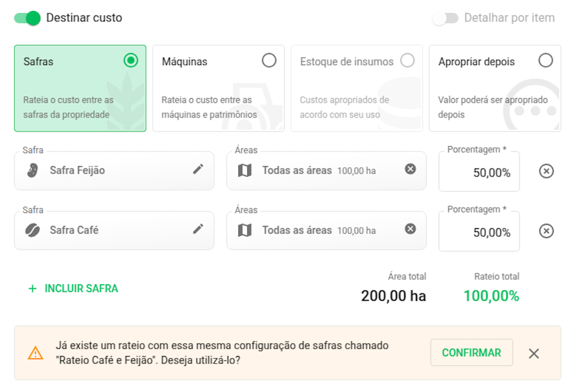Click the pencil edit icon for Safra Café
The image size is (573, 392).
[x=198, y=229]
